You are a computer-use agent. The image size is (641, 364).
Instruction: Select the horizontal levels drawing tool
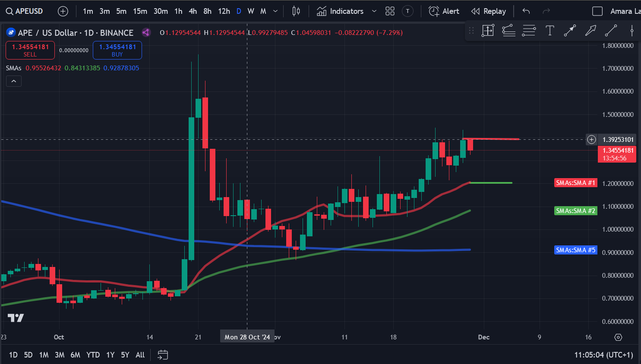[x=529, y=30]
